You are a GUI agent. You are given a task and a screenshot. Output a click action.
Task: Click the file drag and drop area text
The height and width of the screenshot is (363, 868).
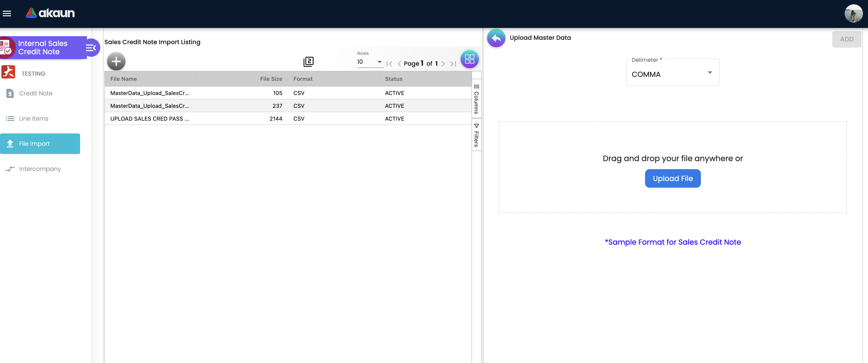point(673,159)
